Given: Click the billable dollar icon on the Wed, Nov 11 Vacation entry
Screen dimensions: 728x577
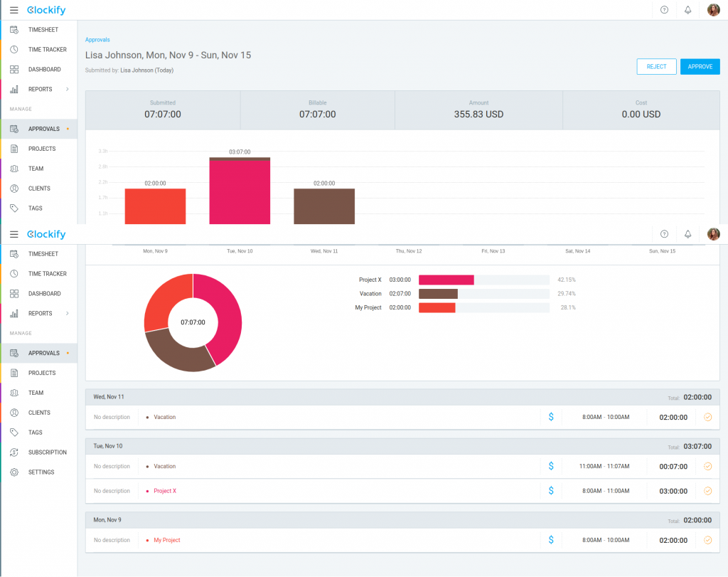Looking at the screenshot, I should 551,417.
